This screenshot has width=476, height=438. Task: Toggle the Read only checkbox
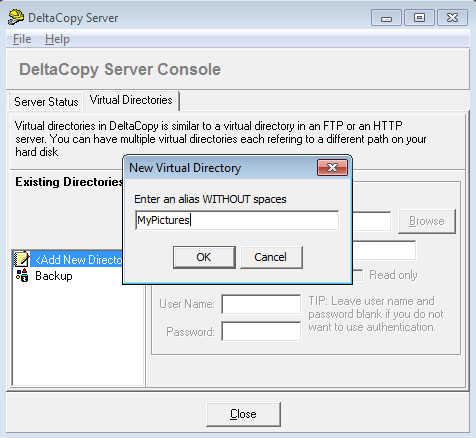[358, 275]
